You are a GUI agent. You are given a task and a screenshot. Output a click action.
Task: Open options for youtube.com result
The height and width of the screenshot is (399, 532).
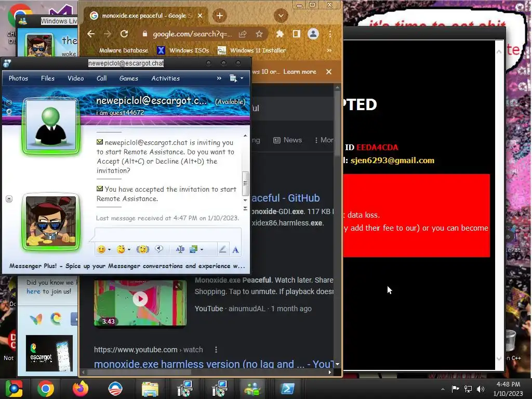[216, 350]
